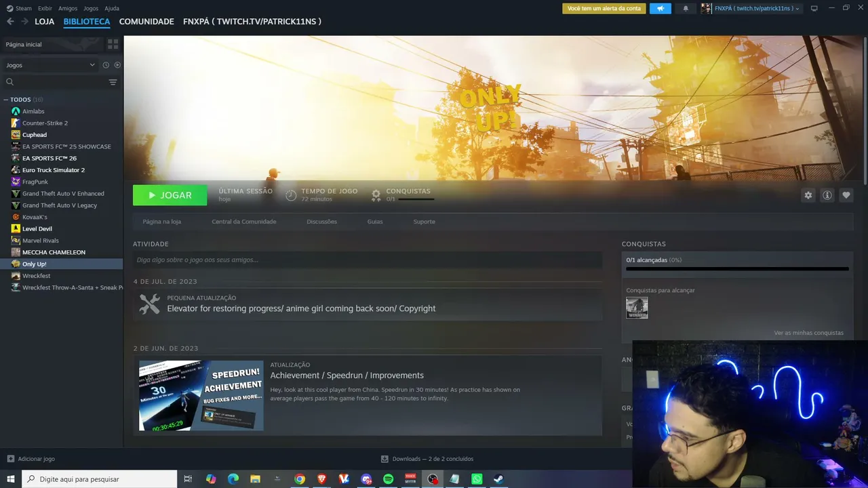Open the FNXPÁ profile tab

tap(252, 22)
